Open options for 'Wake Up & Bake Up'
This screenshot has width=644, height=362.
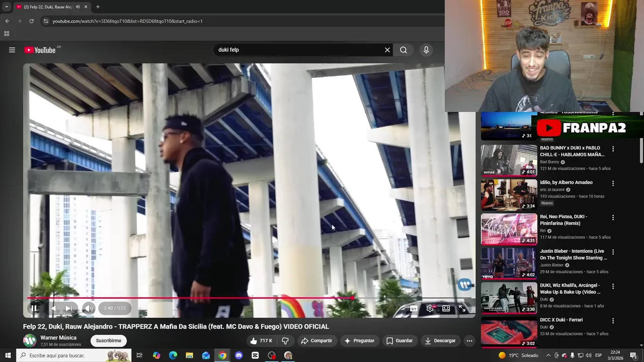[x=613, y=286]
